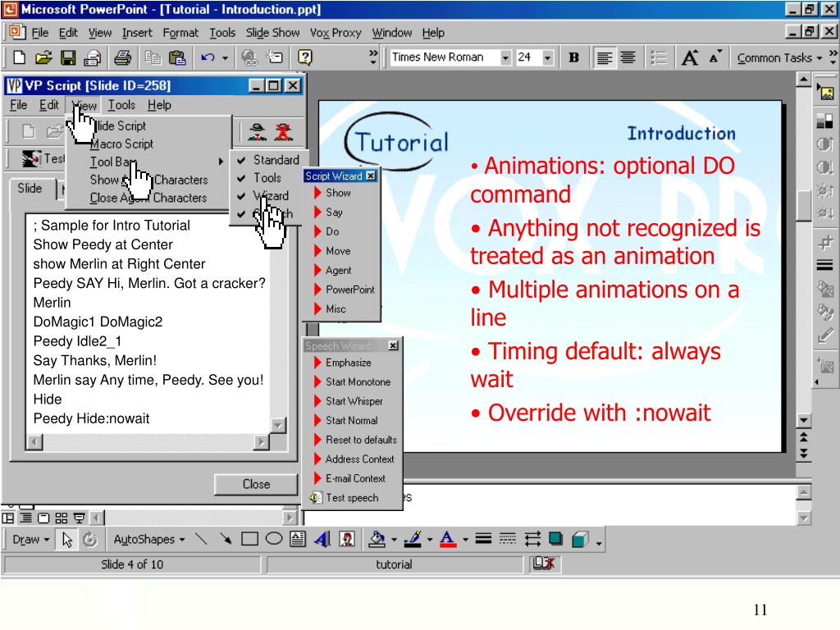Select the Line drawing tool
Screen dimensions: 840x630
[x=201, y=539]
